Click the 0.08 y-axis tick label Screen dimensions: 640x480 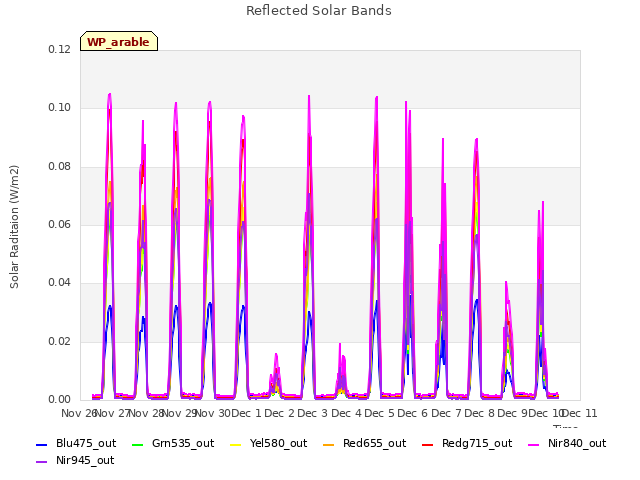[60, 167]
